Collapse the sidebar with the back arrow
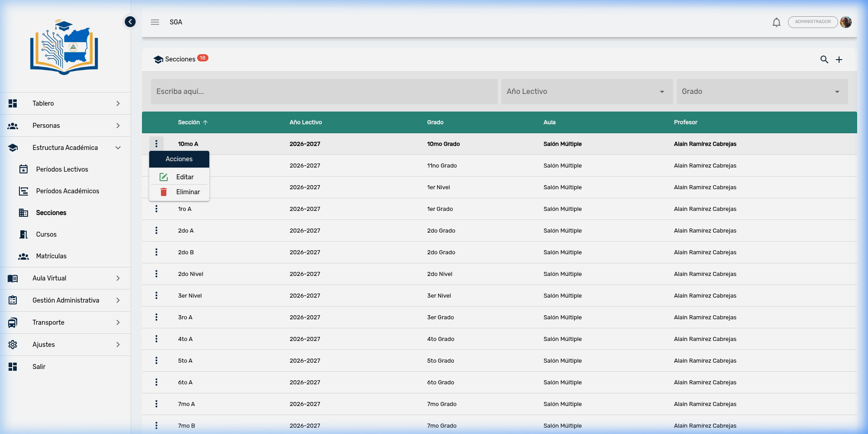This screenshot has height=434, width=868. [130, 22]
